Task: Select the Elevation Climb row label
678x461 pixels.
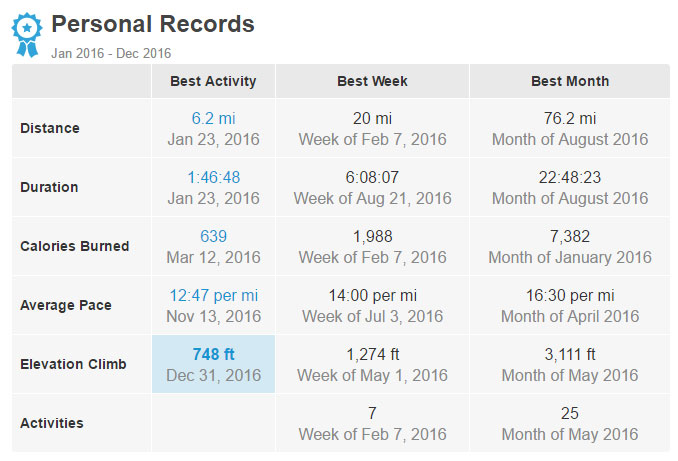Action: tap(74, 364)
